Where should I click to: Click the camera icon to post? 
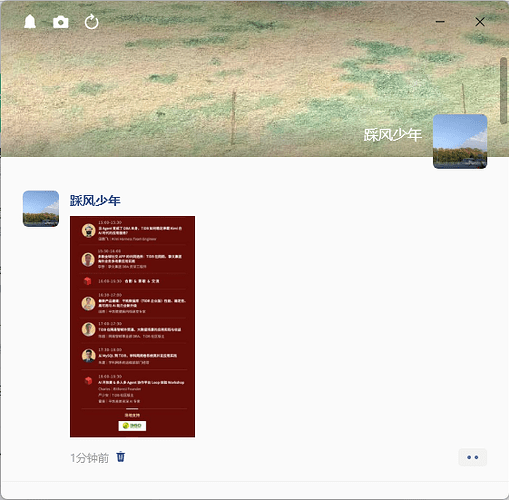point(61,22)
